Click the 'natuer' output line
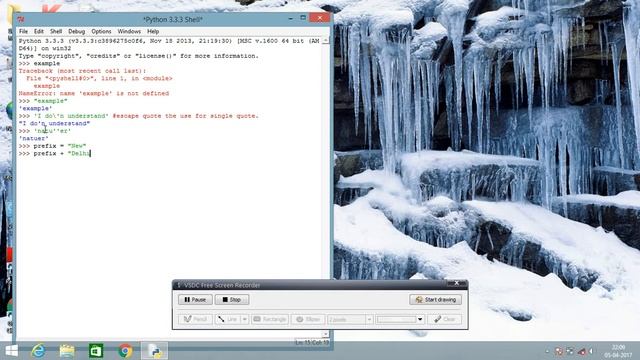 (33, 138)
